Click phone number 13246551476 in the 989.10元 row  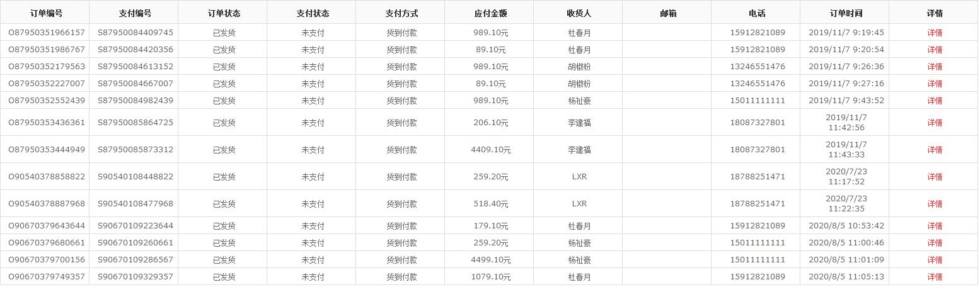[x=757, y=67]
